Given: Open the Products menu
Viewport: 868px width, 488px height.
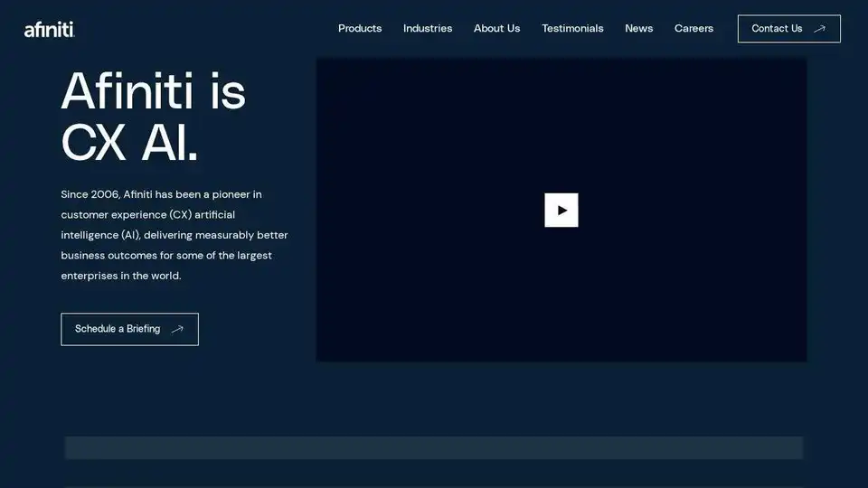Looking at the screenshot, I should pos(360,29).
